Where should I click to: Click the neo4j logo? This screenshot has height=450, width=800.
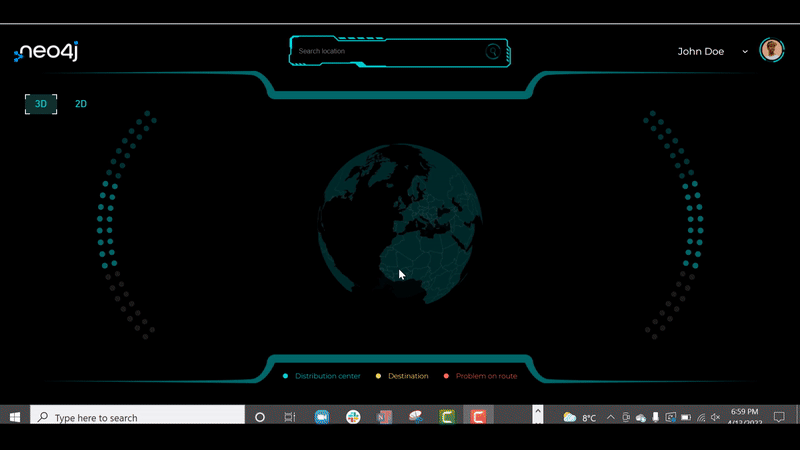[x=46, y=52]
